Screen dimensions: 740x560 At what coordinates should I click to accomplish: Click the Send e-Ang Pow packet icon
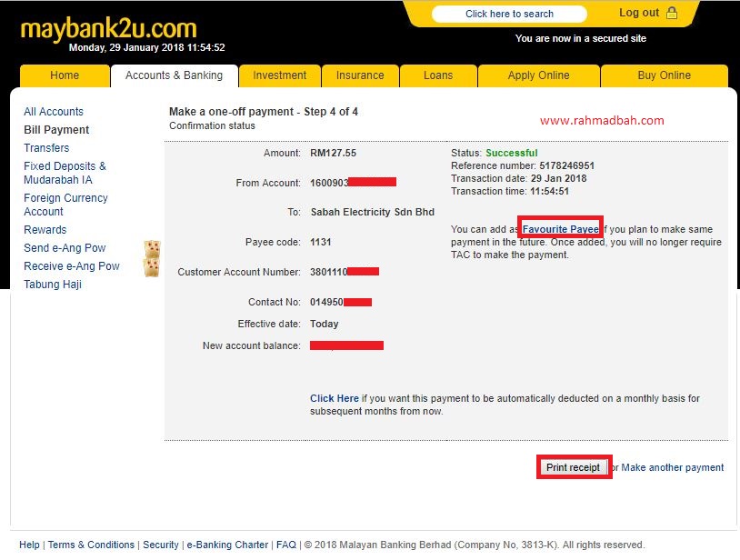click(x=152, y=248)
